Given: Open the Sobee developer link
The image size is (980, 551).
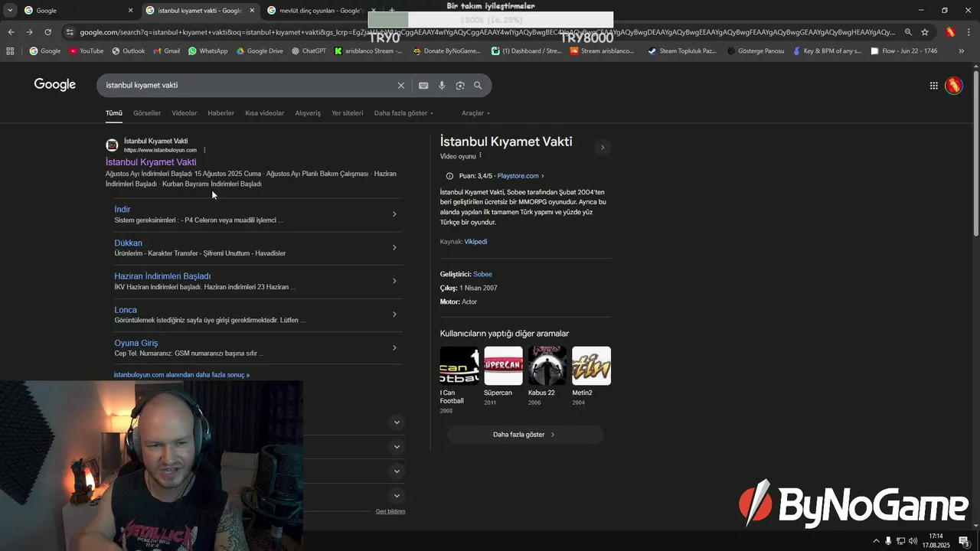Looking at the screenshot, I should tap(482, 274).
